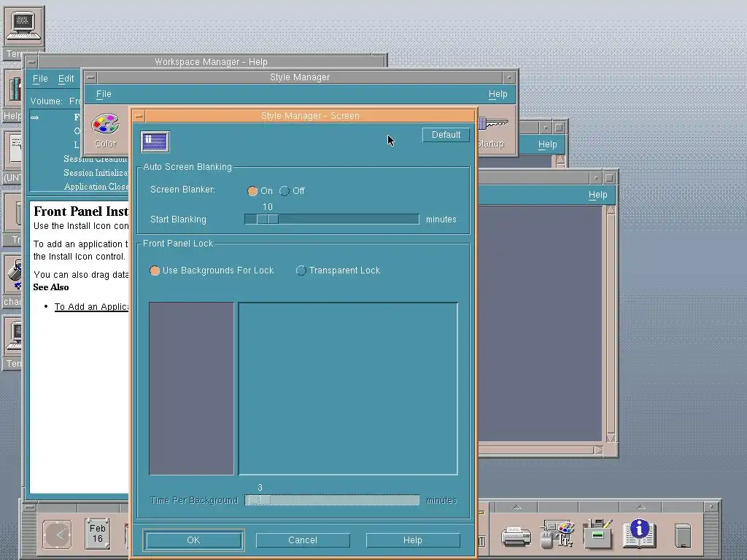Viewport: 747px width, 560px height.
Task: Open Application Manager drawer icon on front panel
Action: (x=597, y=534)
